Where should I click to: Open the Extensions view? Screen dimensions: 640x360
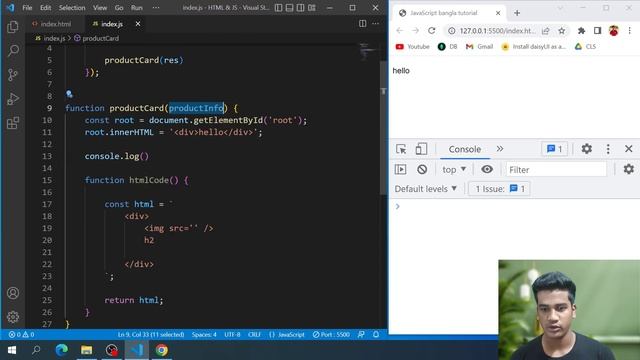click(x=13, y=123)
